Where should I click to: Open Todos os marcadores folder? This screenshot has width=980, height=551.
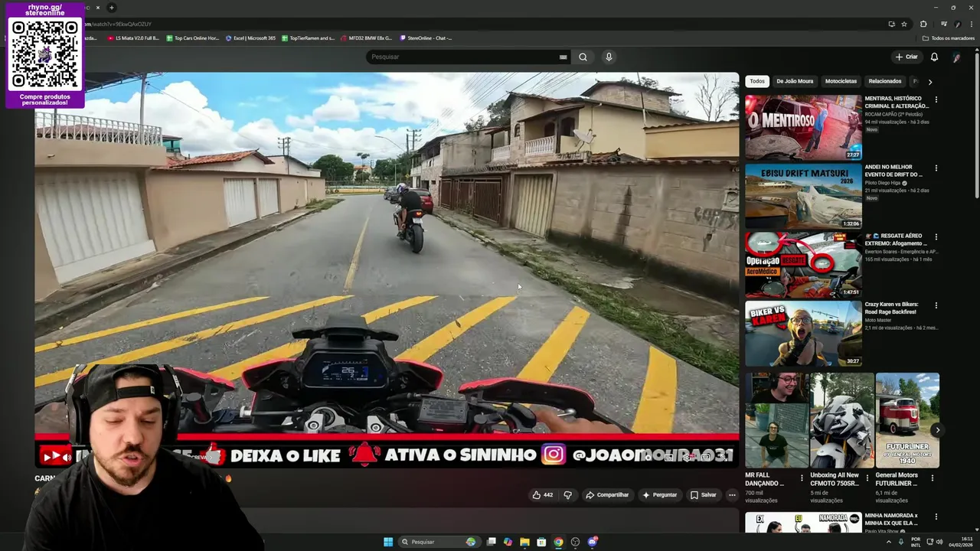[949, 38]
